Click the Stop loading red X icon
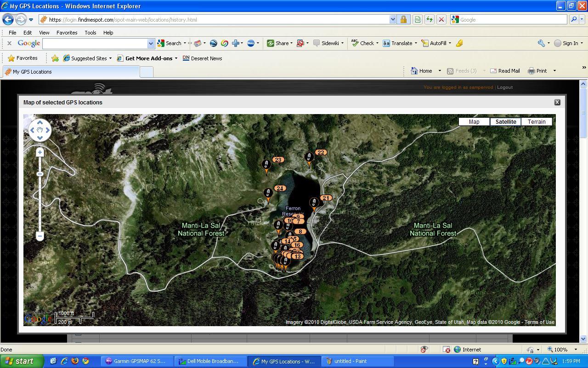Screen dimensions: 588x368 (441, 19)
